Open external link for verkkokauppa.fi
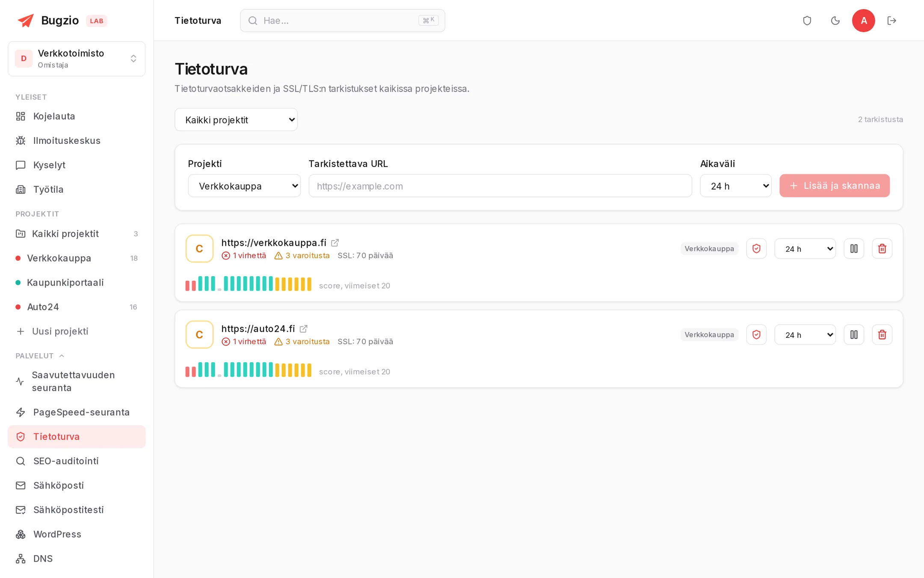The height and width of the screenshot is (578, 924). [335, 243]
